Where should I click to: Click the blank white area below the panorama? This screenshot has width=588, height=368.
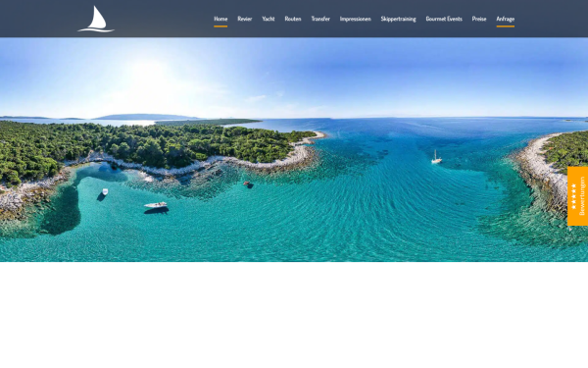point(294,315)
